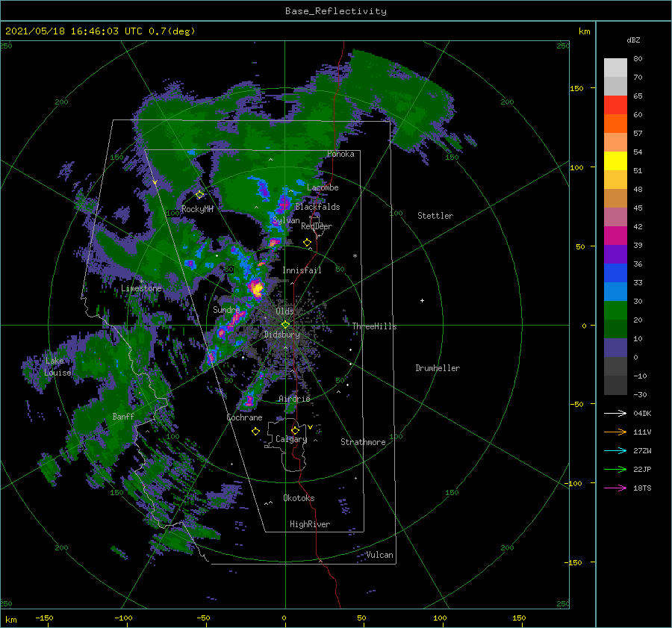Click the yellow radar-site diamond at map center
Screen dimensions: 672x628
point(285,325)
